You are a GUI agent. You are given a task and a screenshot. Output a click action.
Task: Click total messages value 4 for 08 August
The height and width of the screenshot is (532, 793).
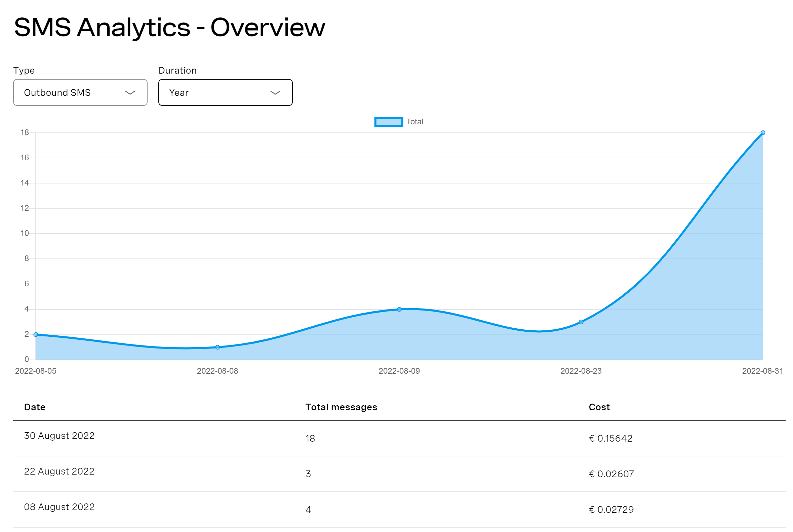(x=308, y=509)
